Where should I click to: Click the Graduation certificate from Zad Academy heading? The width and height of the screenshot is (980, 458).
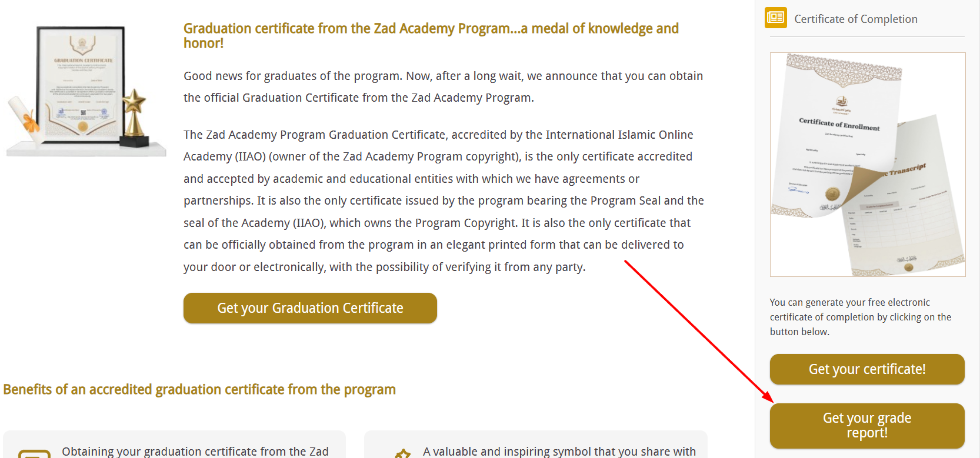tap(431, 35)
